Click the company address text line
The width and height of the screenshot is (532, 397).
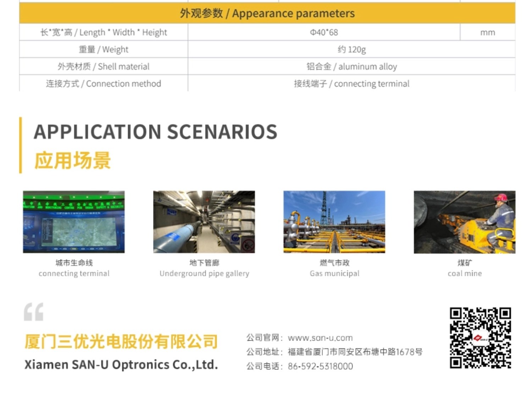[355, 352]
